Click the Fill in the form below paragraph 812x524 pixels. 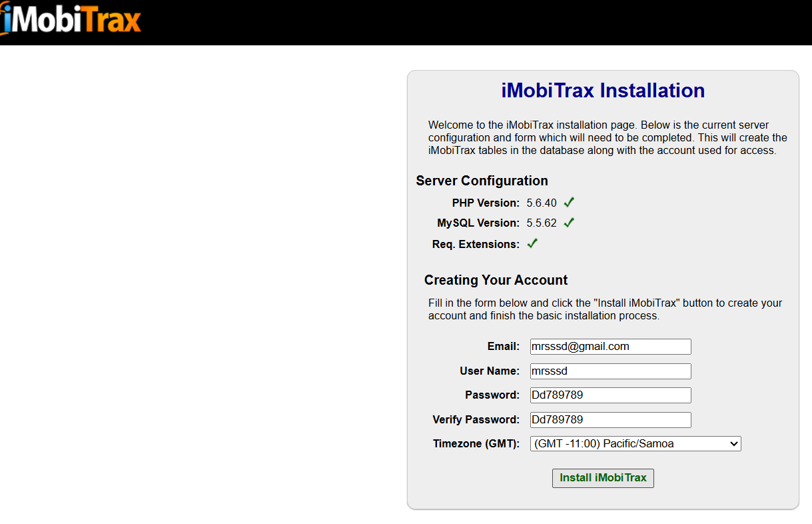click(605, 309)
